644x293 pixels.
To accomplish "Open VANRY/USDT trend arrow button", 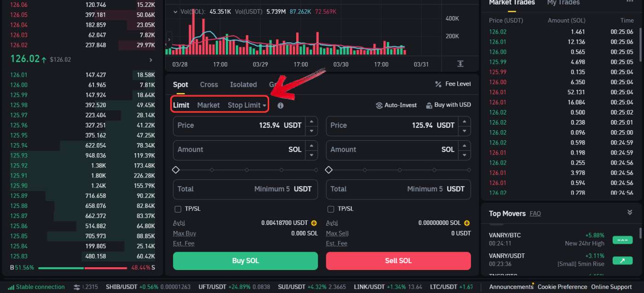I will coord(622,261).
